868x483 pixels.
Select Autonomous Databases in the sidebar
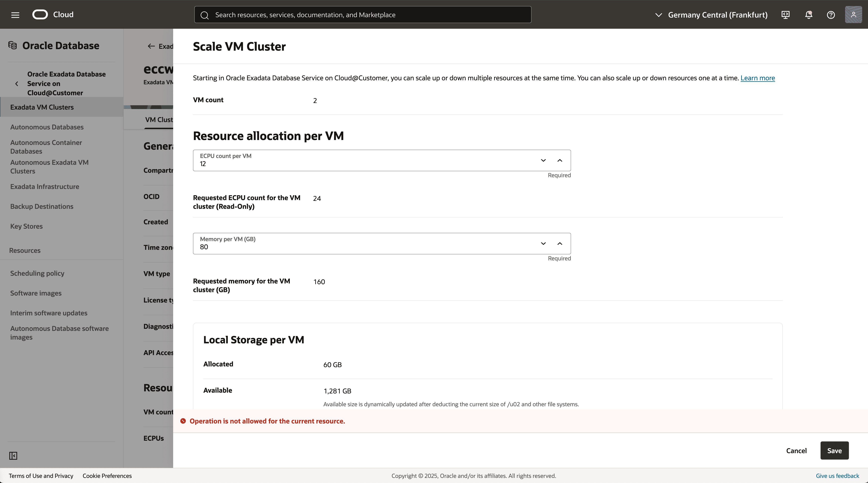47,127
